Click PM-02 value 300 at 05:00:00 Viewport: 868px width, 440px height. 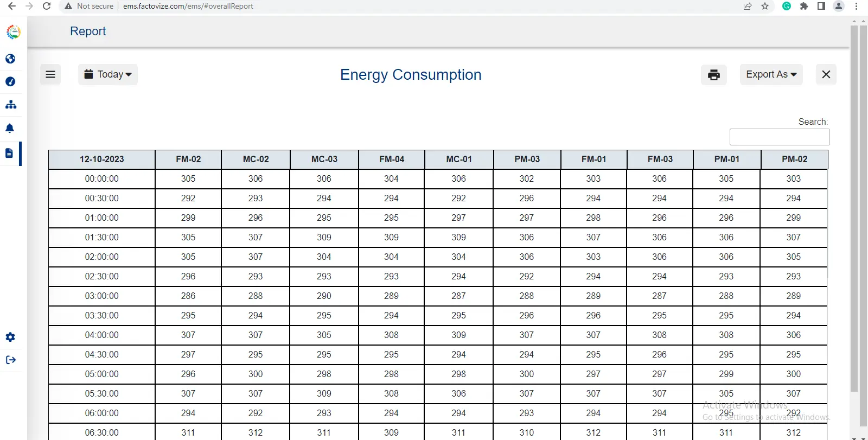[794, 374]
